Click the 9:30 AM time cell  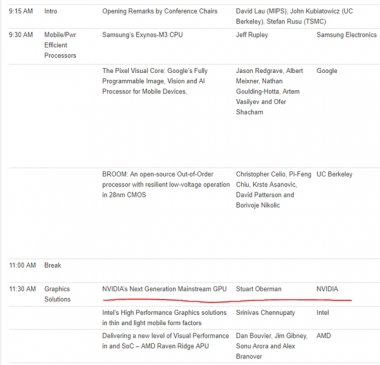21,35
